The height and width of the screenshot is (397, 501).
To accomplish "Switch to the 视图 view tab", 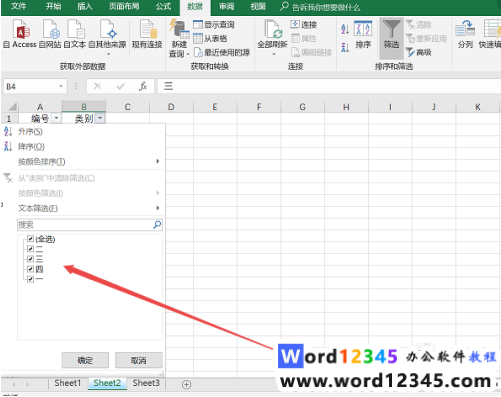I will [x=258, y=6].
